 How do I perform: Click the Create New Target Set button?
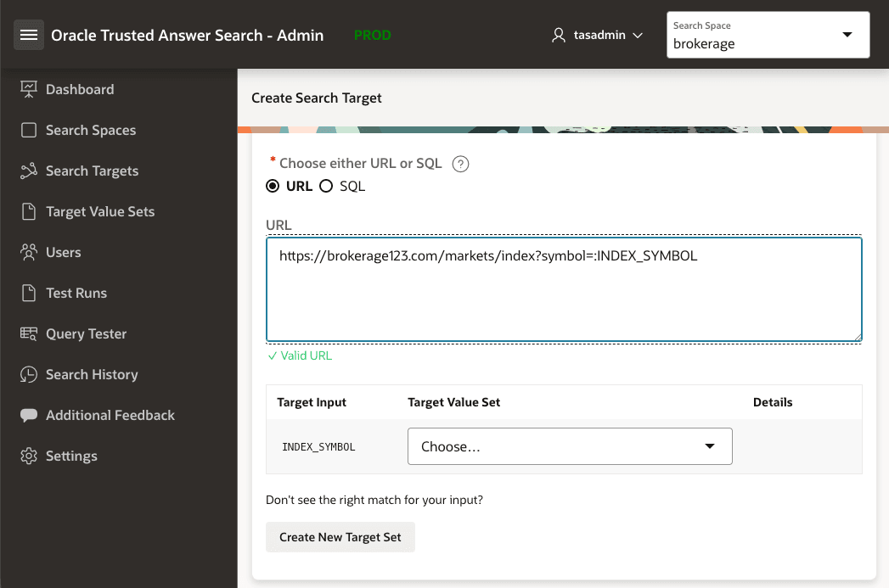pyautogui.click(x=340, y=536)
